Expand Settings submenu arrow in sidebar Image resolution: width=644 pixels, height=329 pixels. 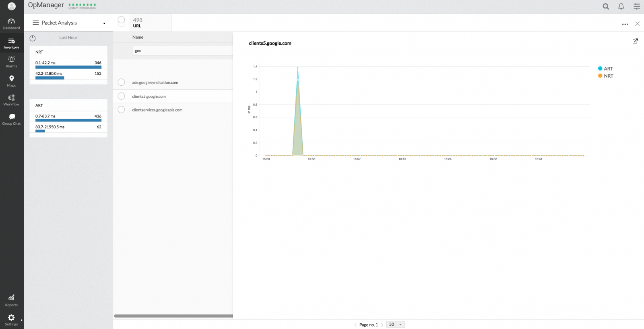(x=21, y=320)
